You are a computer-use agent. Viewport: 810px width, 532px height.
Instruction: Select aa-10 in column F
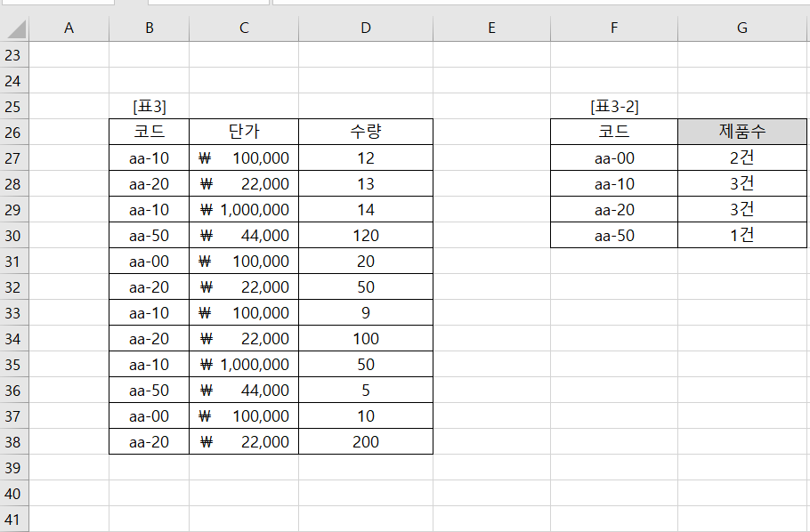[x=614, y=184]
